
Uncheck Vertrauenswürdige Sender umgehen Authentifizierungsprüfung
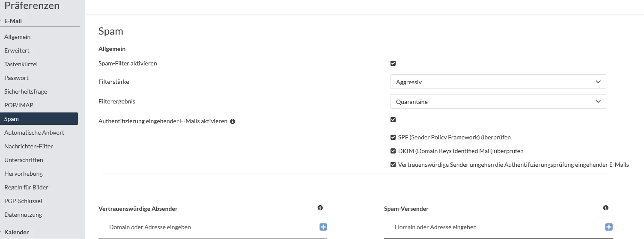[x=393, y=165]
